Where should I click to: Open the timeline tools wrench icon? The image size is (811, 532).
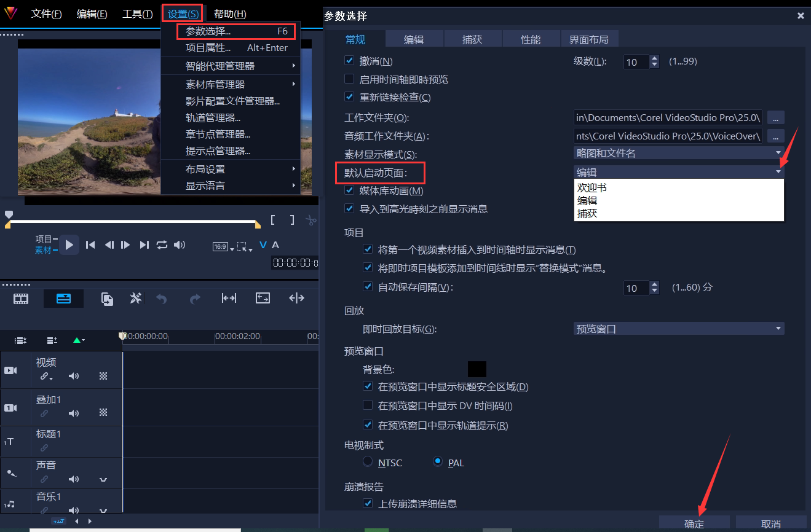click(136, 299)
